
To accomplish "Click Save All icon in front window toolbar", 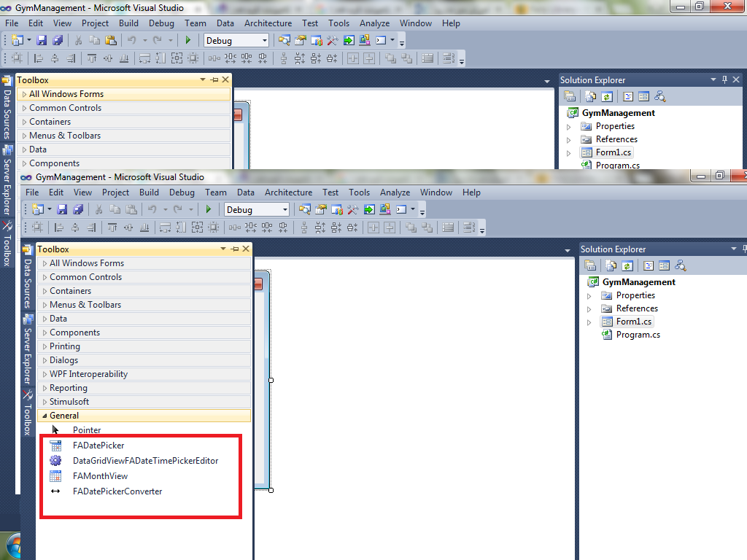I will (78, 209).
